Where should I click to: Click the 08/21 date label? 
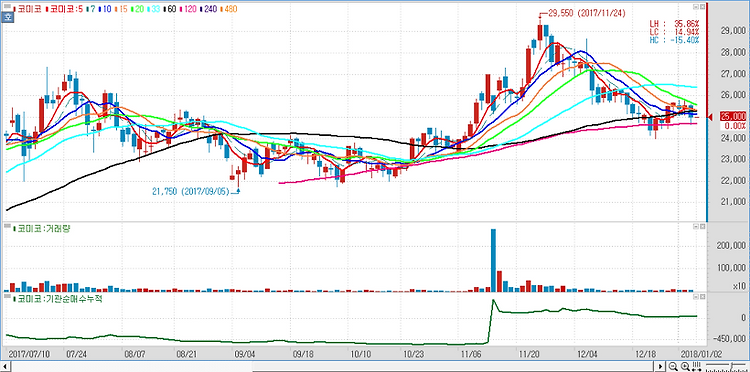(x=187, y=355)
